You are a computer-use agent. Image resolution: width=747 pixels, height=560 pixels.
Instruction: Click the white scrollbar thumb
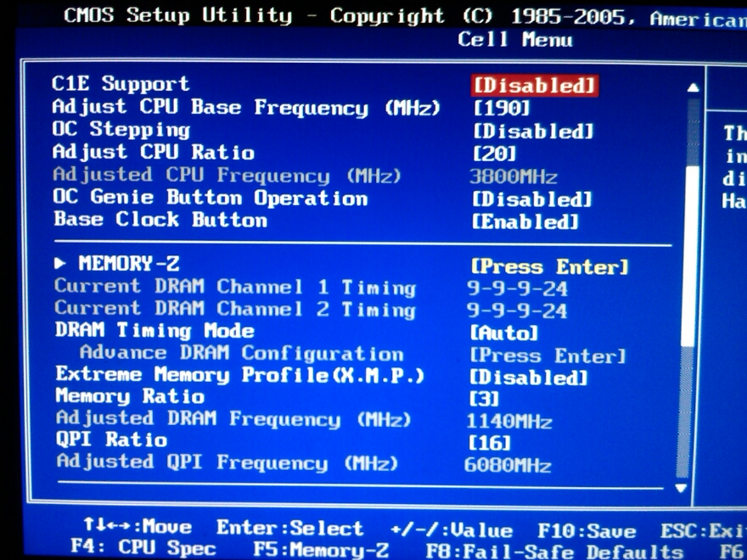pos(690,256)
